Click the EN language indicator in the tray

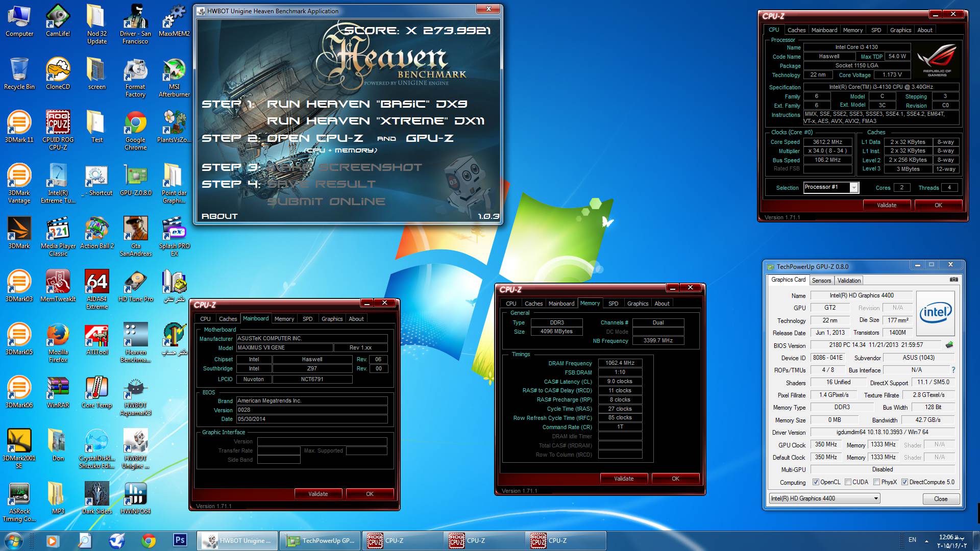pyautogui.click(x=912, y=540)
